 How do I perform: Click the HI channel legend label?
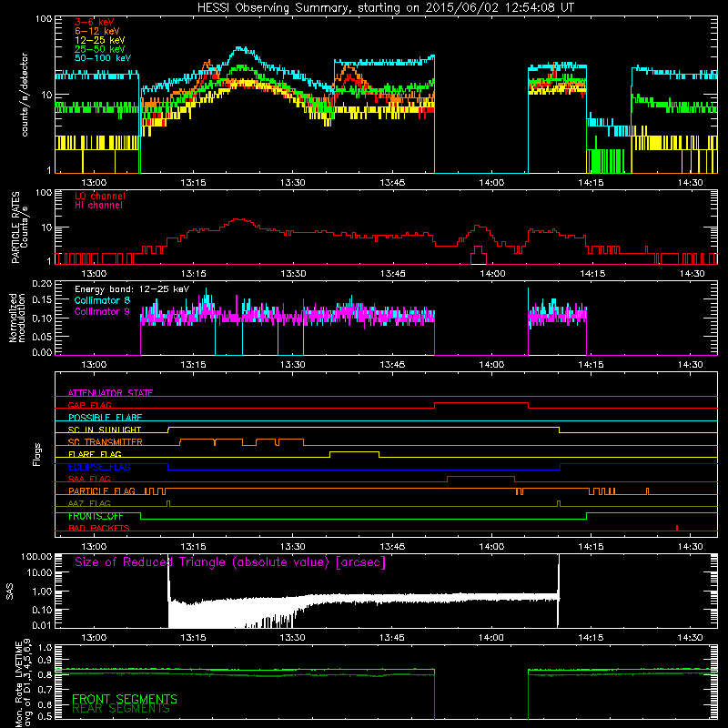click(x=98, y=206)
